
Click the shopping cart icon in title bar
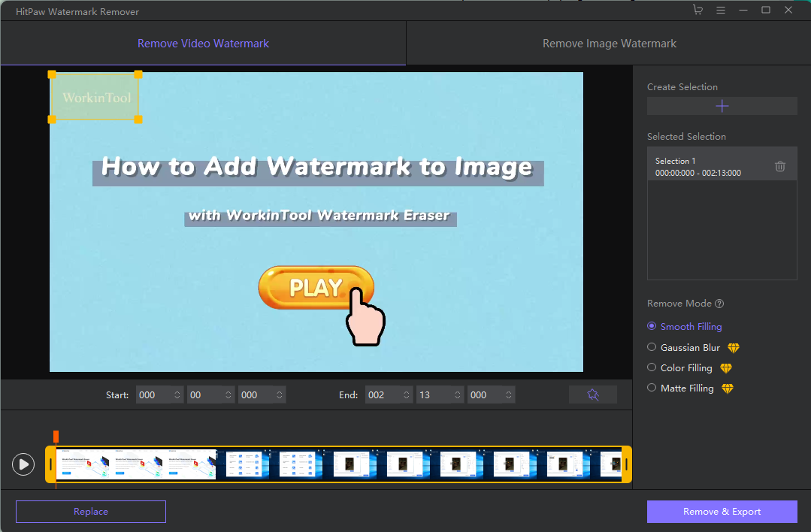click(x=698, y=11)
